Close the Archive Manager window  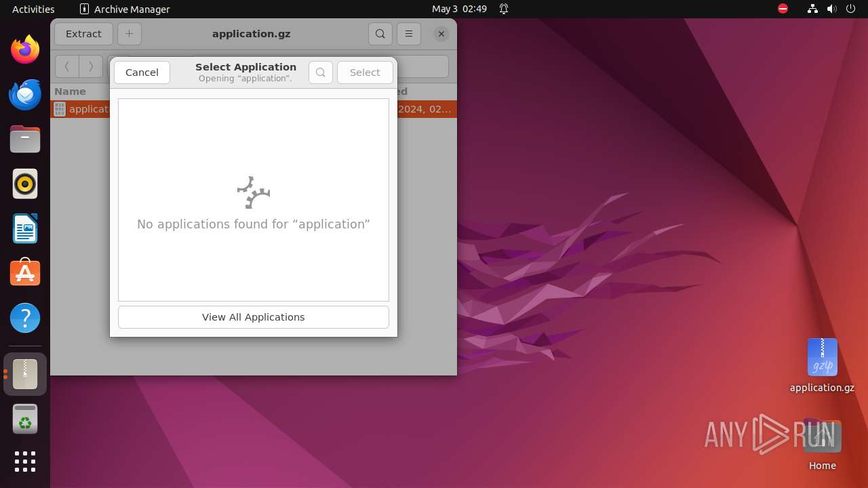(441, 34)
